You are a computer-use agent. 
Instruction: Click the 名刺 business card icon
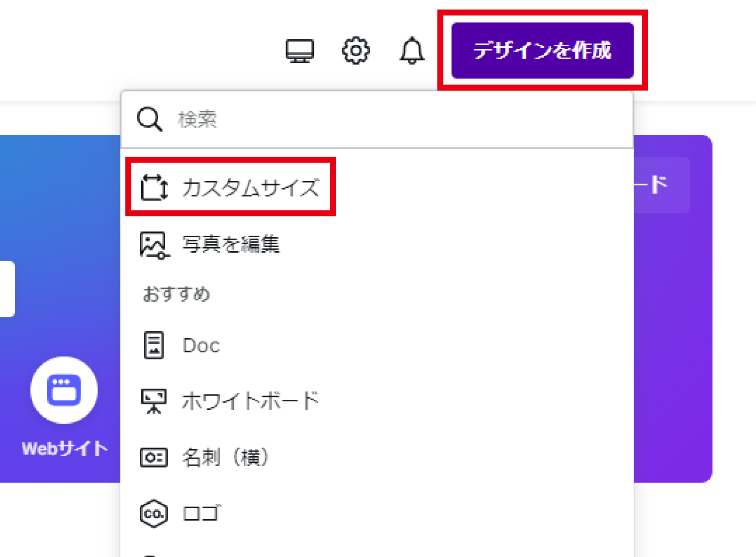[154, 457]
